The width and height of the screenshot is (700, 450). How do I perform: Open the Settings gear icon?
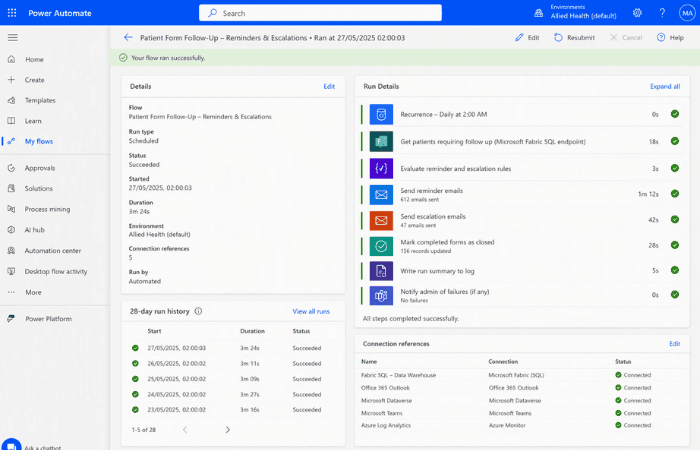tap(637, 13)
